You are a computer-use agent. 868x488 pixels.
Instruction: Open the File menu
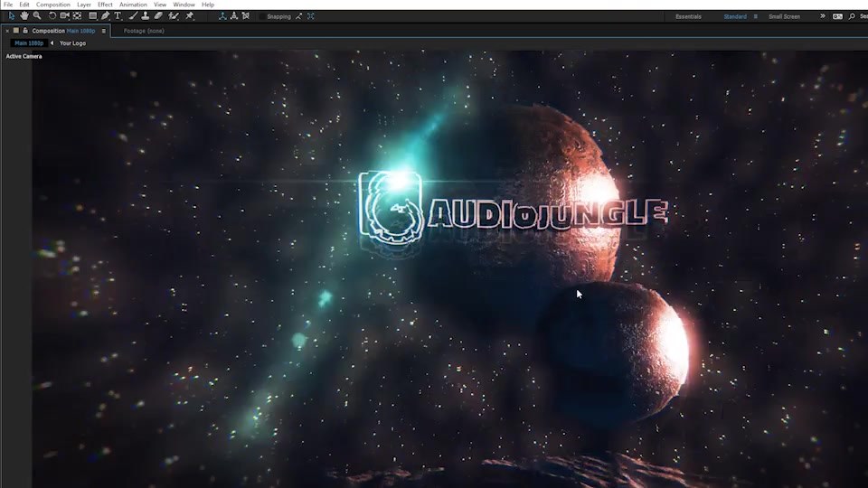(8, 5)
